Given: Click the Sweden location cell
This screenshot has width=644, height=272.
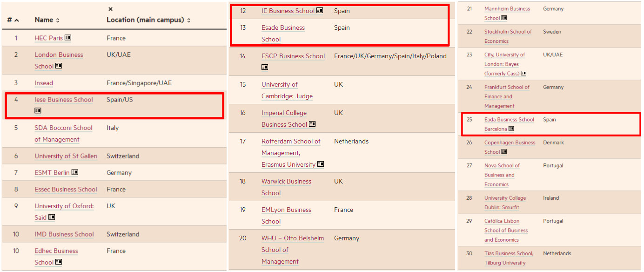Looking at the screenshot, I should pyautogui.click(x=552, y=32).
